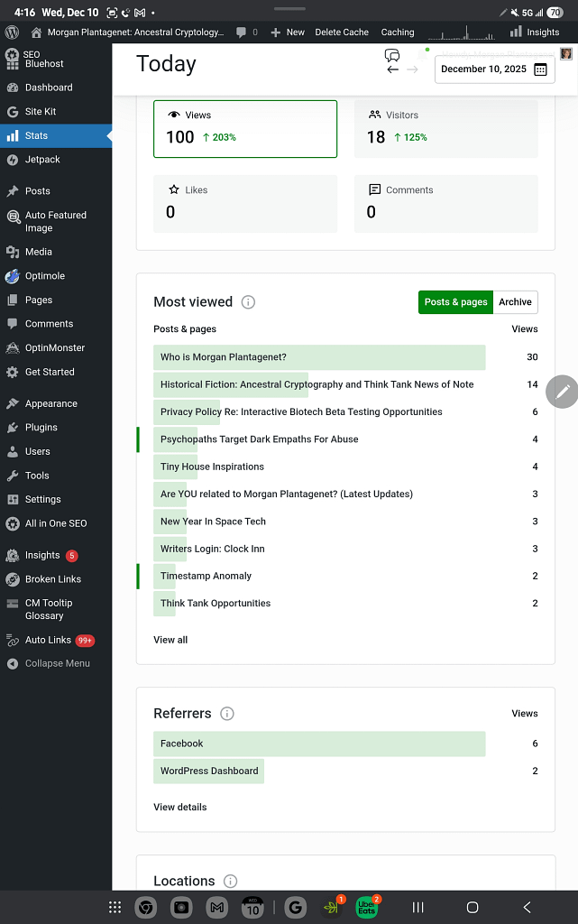This screenshot has height=924, width=578.
Task: Switch Most viewed to Archive
Action: 515,302
